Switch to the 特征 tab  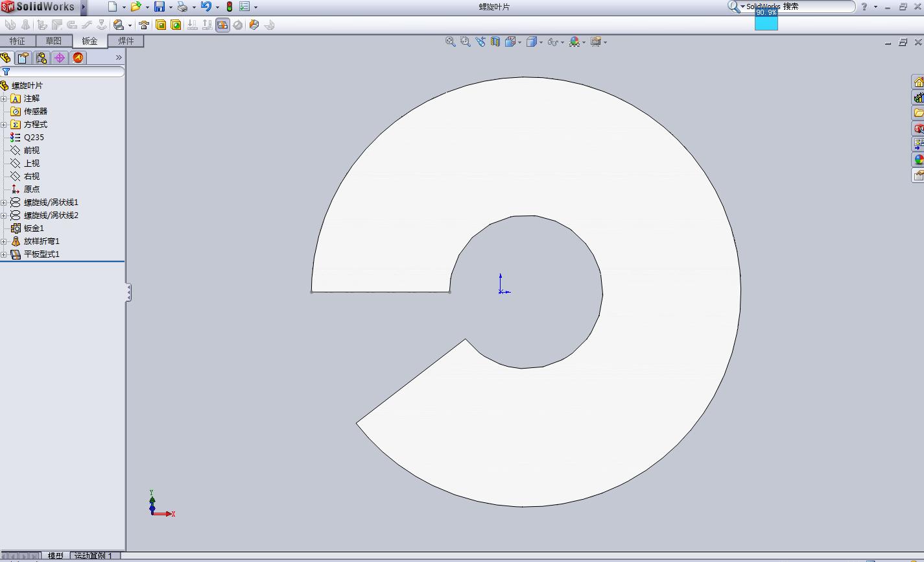point(18,41)
